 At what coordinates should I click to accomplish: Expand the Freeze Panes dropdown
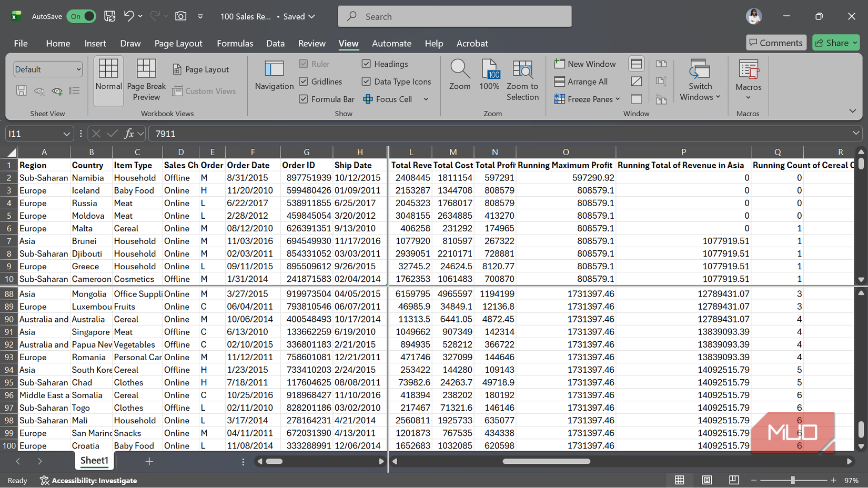click(618, 99)
